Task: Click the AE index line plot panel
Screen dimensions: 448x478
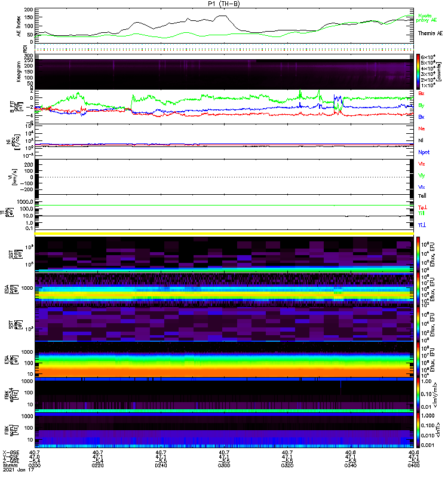Action: pos(224,26)
